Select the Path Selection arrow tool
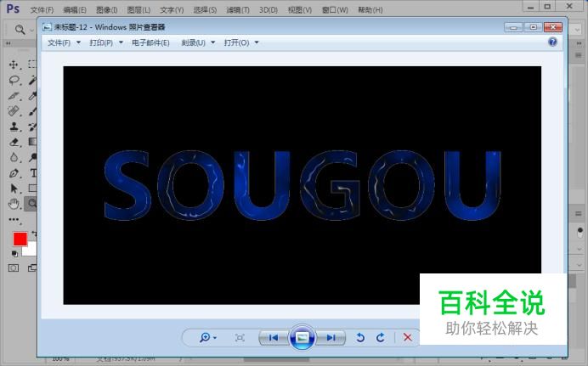588x366 pixels. pyautogui.click(x=14, y=189)
